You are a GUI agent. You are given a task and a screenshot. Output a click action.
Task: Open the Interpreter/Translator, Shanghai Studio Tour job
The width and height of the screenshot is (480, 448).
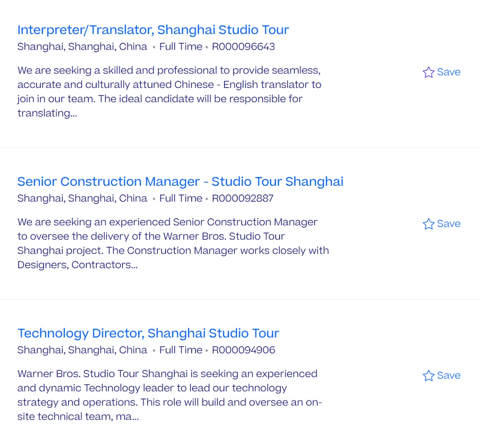(153, 30)
